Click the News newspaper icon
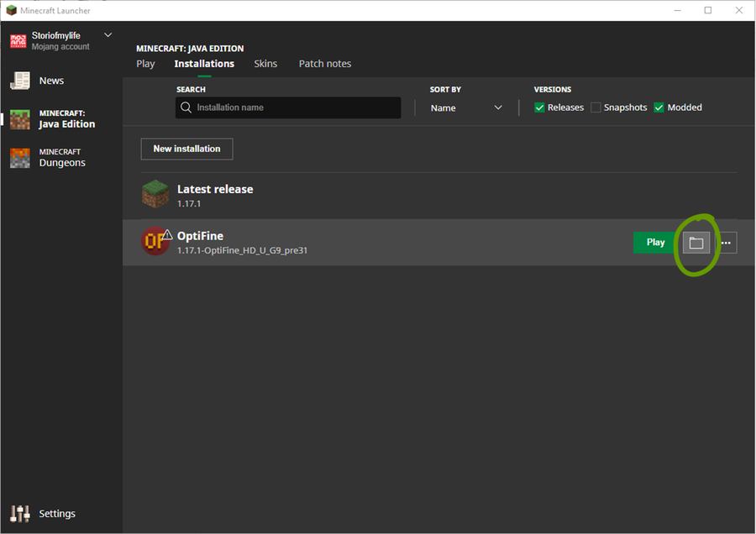This screenshot has width=756, height=534. point(20,81)
